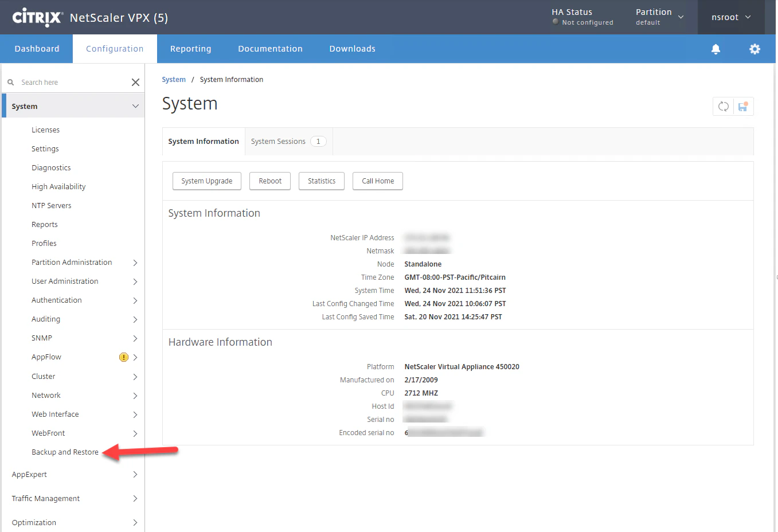Collapse the System navigation section
Screen dimensions: 778x532
[136, 106]
